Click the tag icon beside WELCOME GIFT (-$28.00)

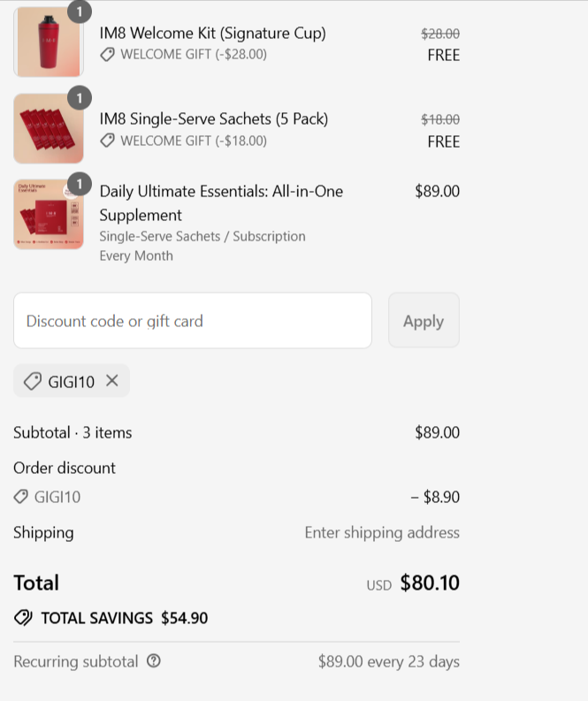click(x=107, y=55)
